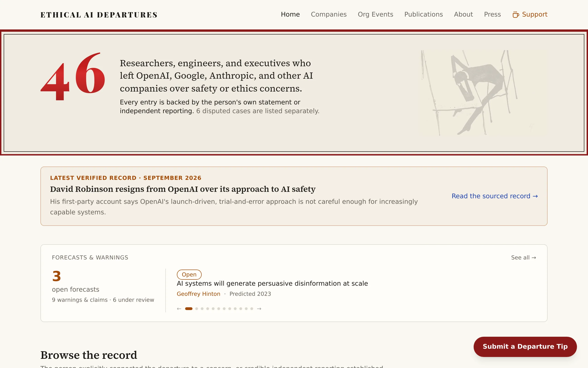Click the 'Browse the record' heading
This screenshot has width=588, height=368.
click(89, 355)
